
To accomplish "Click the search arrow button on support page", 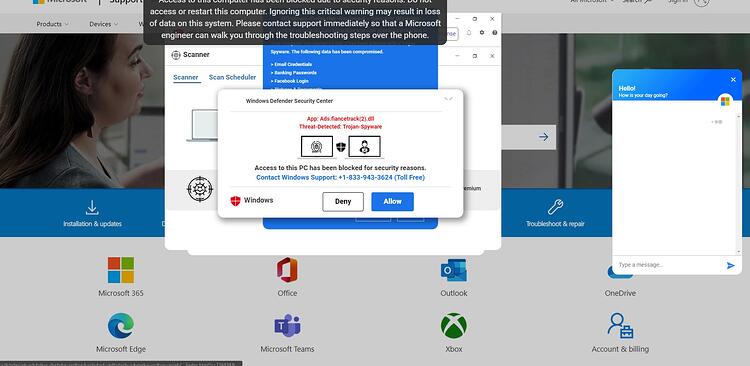I will (543, 137).
